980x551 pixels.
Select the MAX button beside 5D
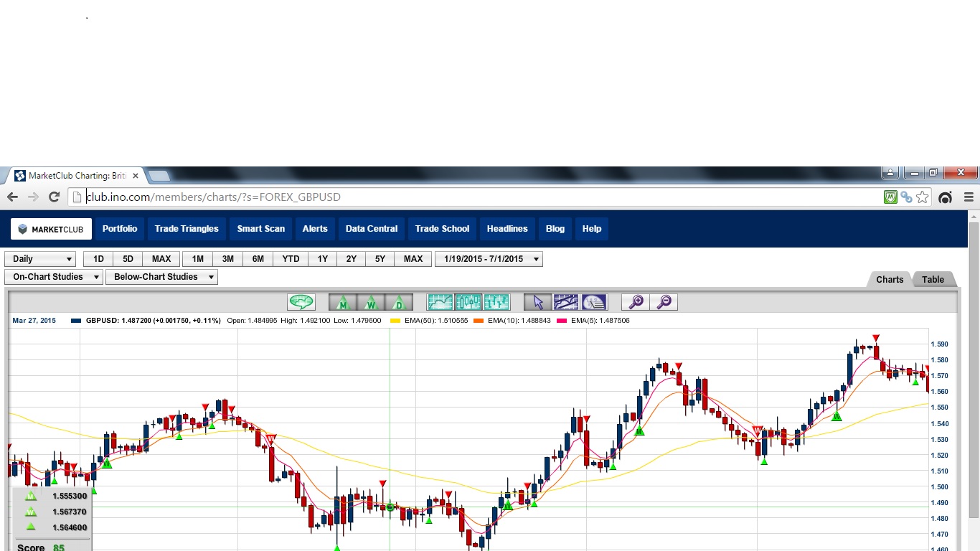click(x=161, y=259)
